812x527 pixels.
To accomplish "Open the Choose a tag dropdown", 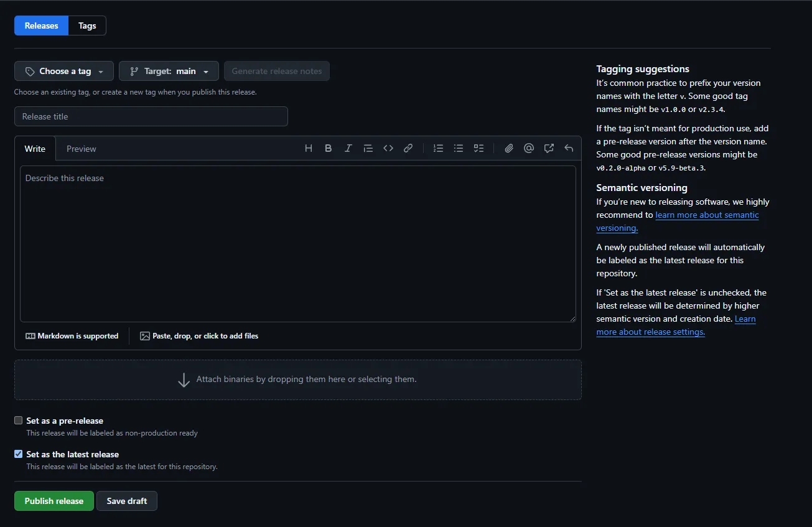I will click(x=64, y=71).
